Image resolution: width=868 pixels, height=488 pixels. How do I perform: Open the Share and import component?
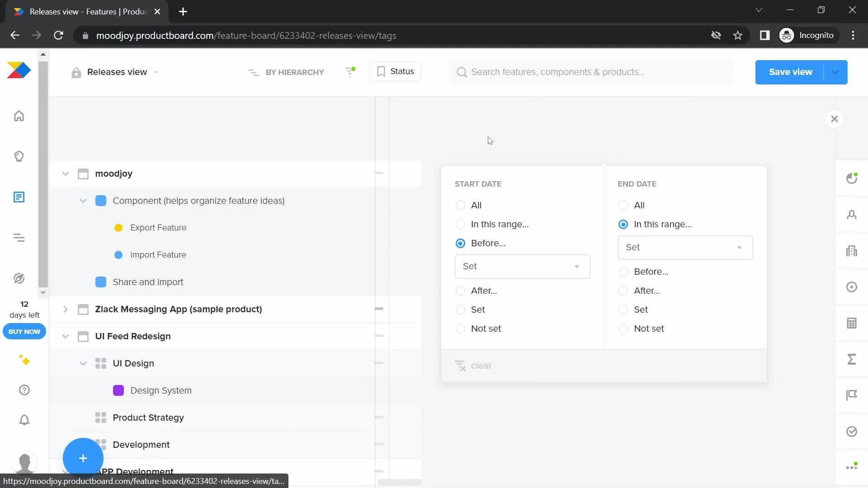point(148,282)
